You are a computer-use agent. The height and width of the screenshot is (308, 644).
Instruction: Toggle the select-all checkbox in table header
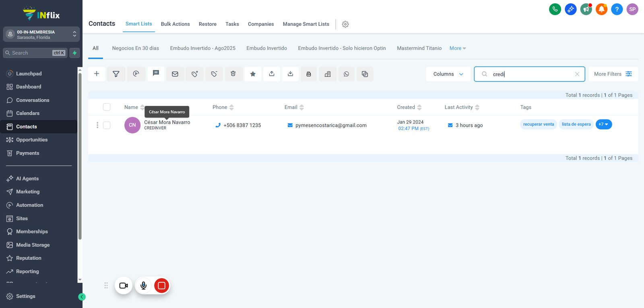tap(107, 107)
